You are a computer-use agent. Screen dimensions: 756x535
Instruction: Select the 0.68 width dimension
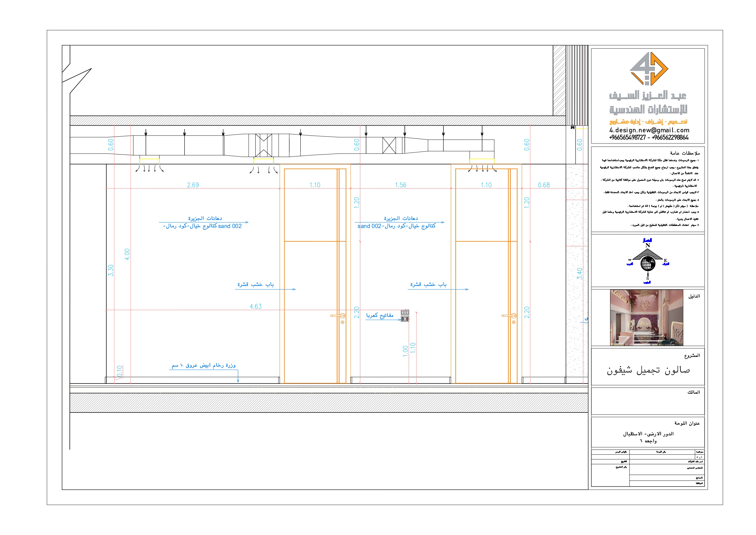(544, 185)
